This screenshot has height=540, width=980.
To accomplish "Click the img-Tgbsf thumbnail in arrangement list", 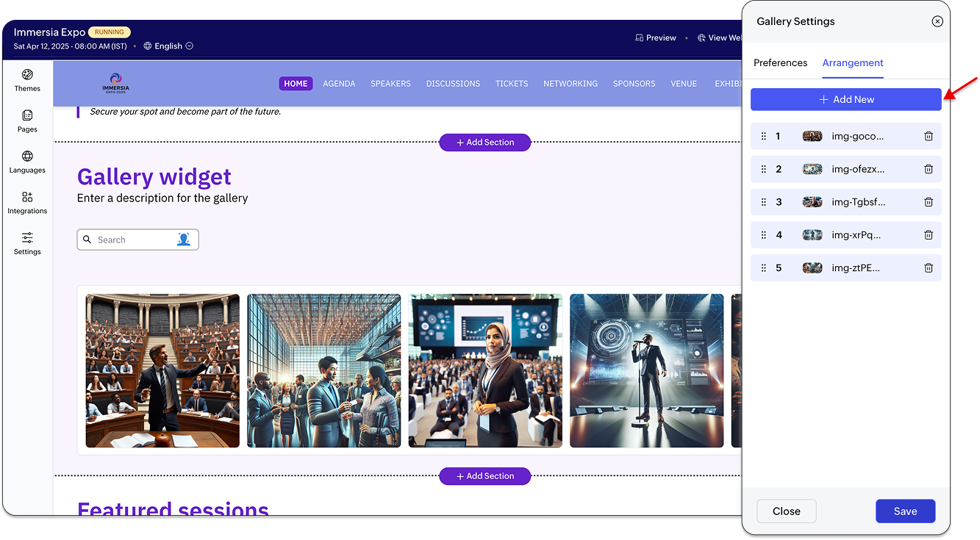I will (812, 202).
